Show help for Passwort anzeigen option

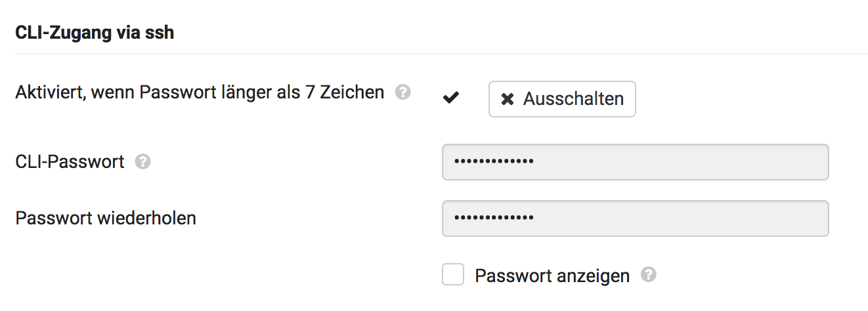pyautogui.click(x=648, y=275)
